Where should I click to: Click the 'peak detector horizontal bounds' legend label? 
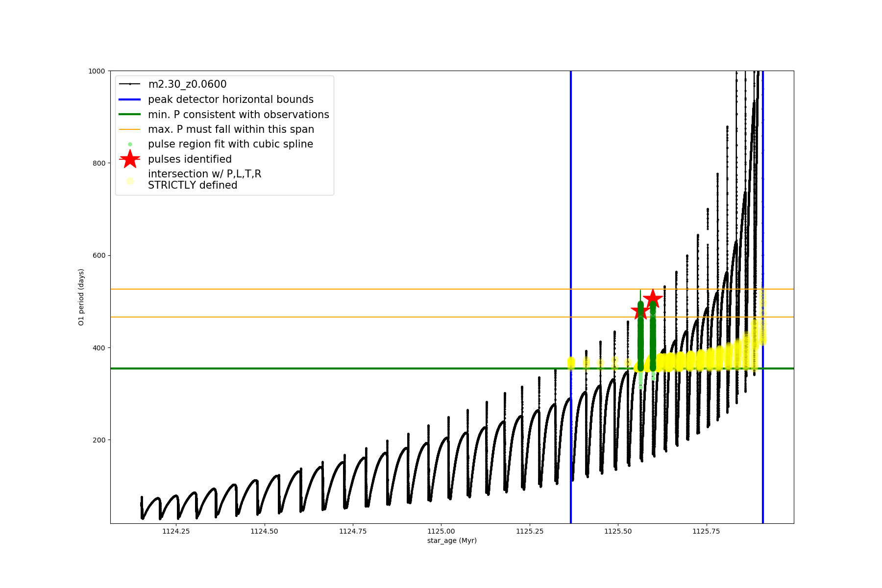coord(230,99)
